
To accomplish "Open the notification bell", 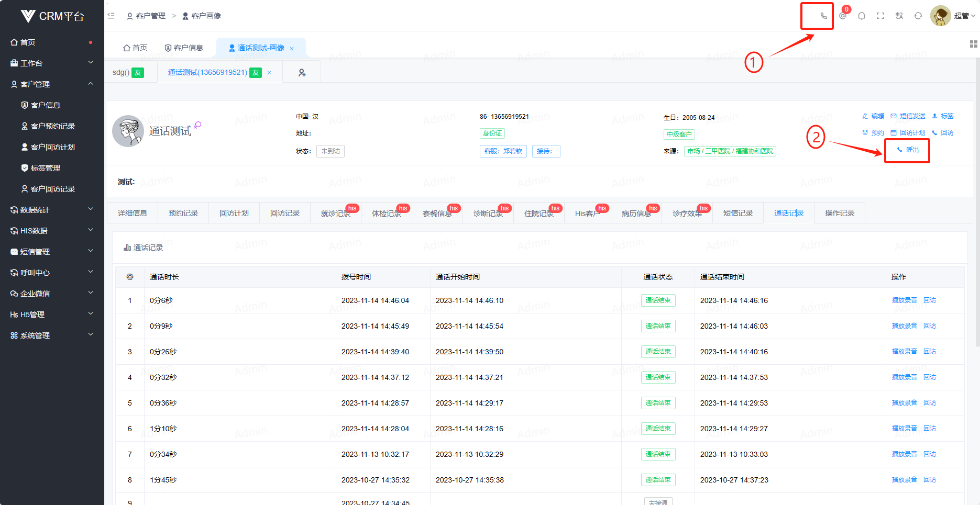I will click(862, 16).
